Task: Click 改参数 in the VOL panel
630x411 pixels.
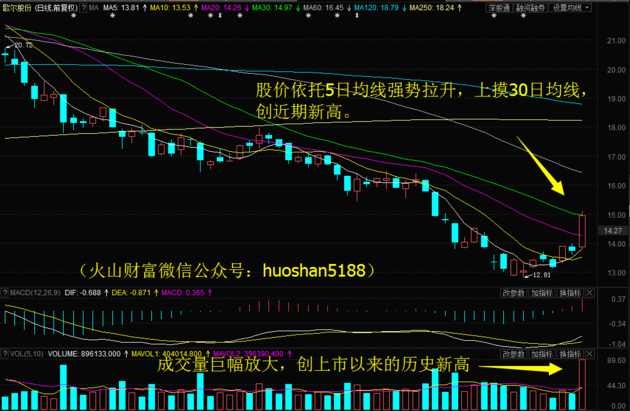Action: (513, 354)
